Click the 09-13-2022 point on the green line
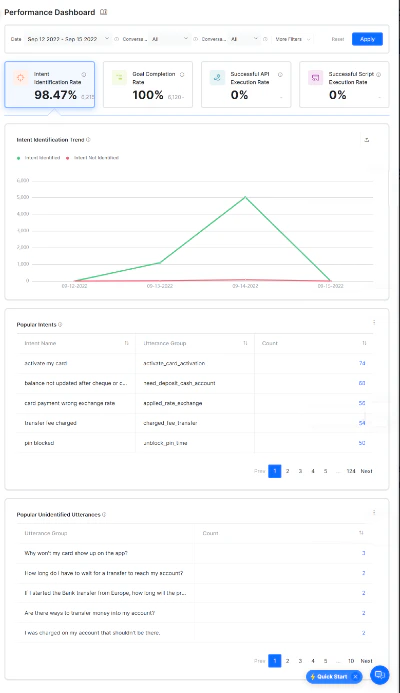This screenshot has height=693, width=400. tap(160, 263)
